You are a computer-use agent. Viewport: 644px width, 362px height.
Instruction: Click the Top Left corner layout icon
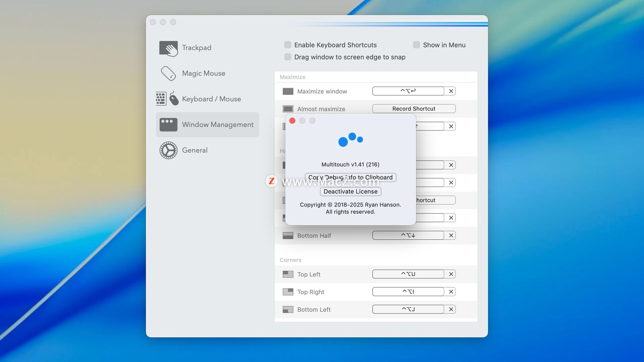pos(288,274)
